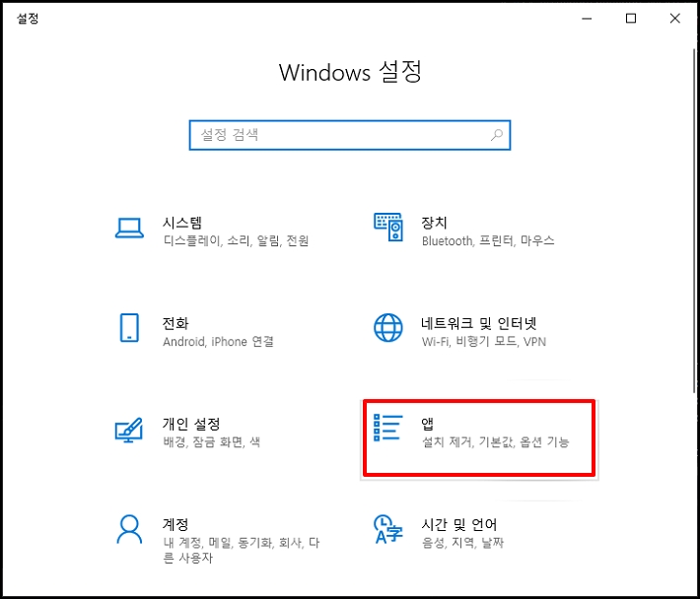Viewport: 700px width, 599px height.
Task: Minimize the 설정 window
Action: click(587, 19)
